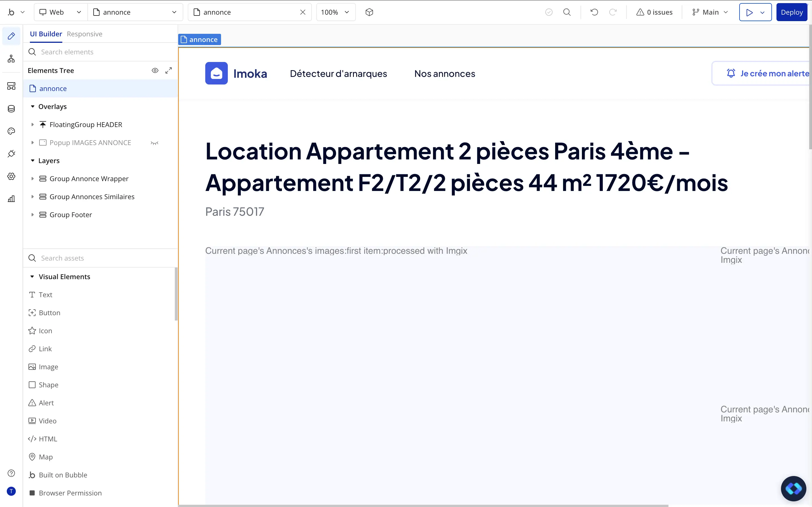Expand Group Annonce Wrapper in tree
Image resolution: width=812 pixels, height=507 pixels.
32,179
